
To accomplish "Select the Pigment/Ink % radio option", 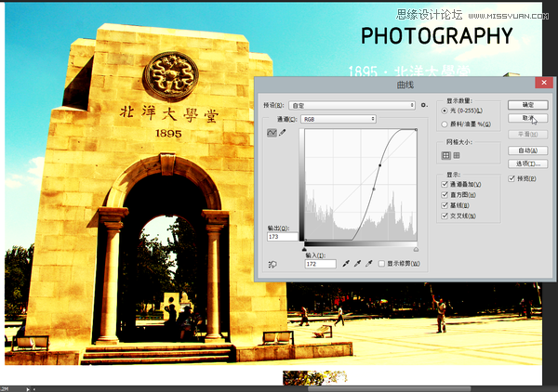I will pos(445,124).
